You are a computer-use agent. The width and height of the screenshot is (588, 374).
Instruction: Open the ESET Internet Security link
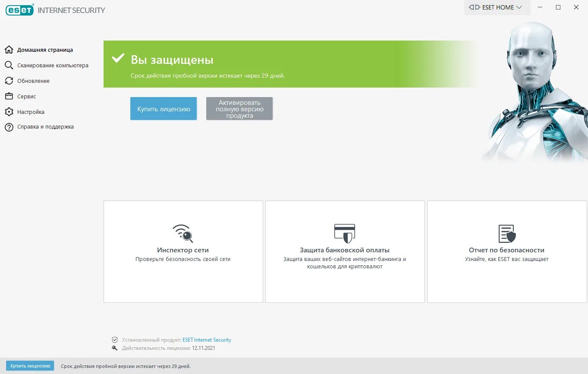(207, 340)
